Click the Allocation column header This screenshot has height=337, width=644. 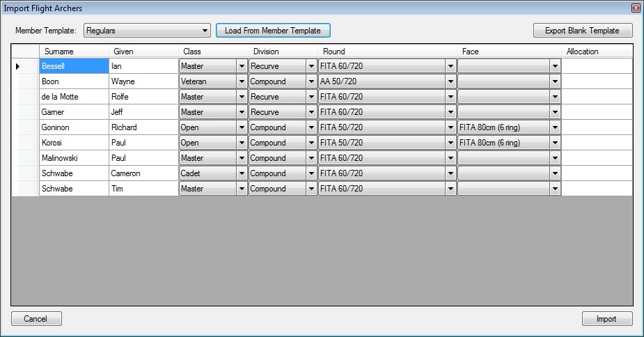pyautogui.click(x=597, y=52)
